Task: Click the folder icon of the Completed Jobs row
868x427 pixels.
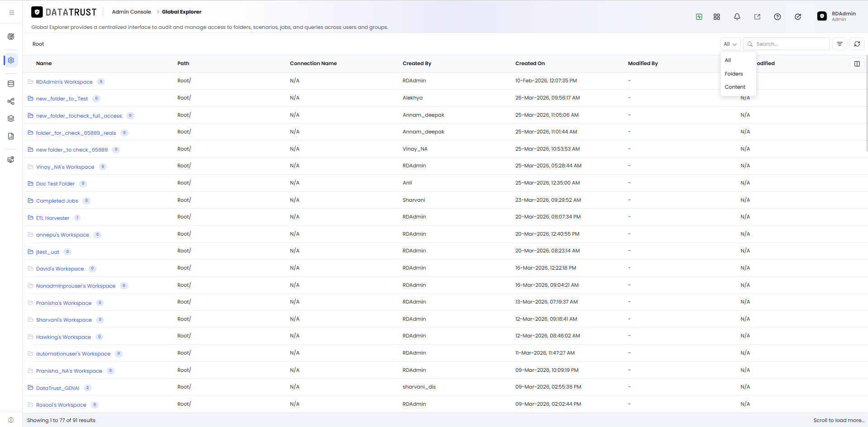Action: point(30,200)
